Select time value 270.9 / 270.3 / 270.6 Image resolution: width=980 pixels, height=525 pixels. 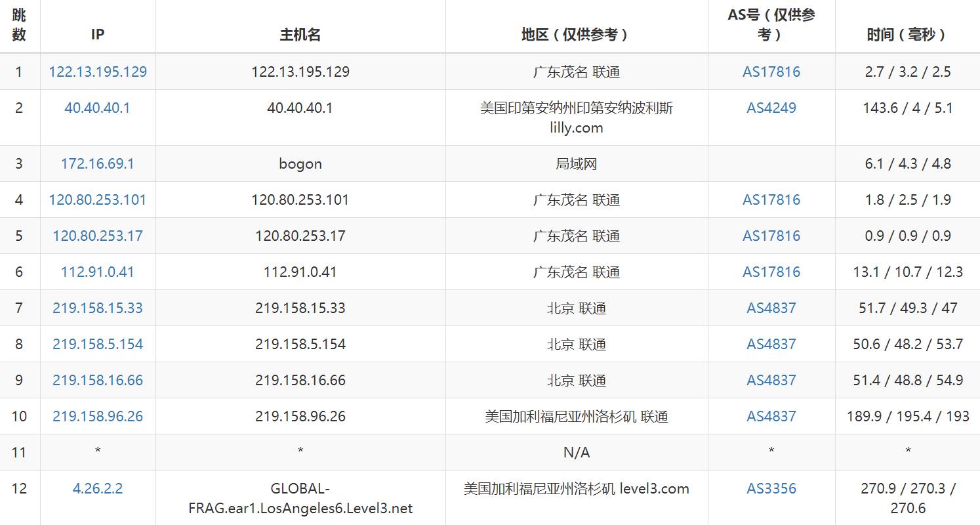(908, 498)
